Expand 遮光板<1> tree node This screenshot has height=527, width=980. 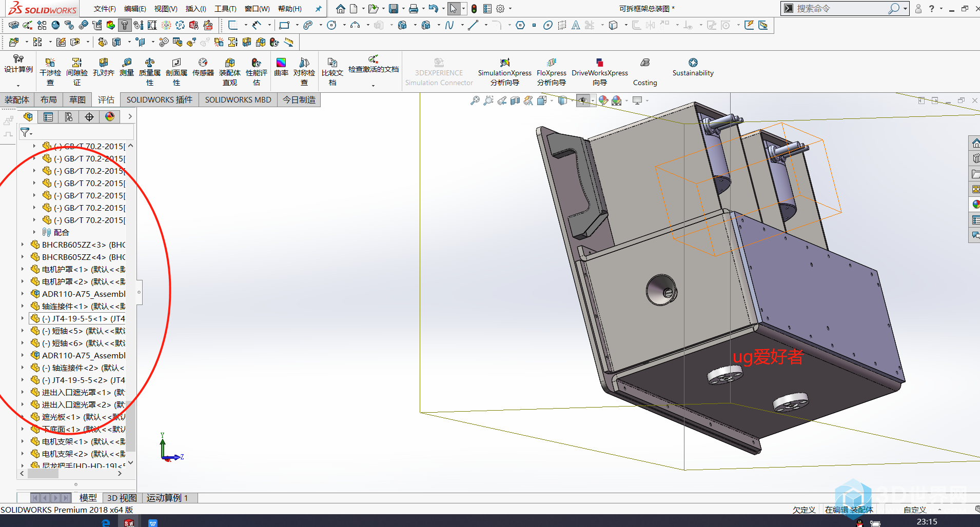coord(23,417)
